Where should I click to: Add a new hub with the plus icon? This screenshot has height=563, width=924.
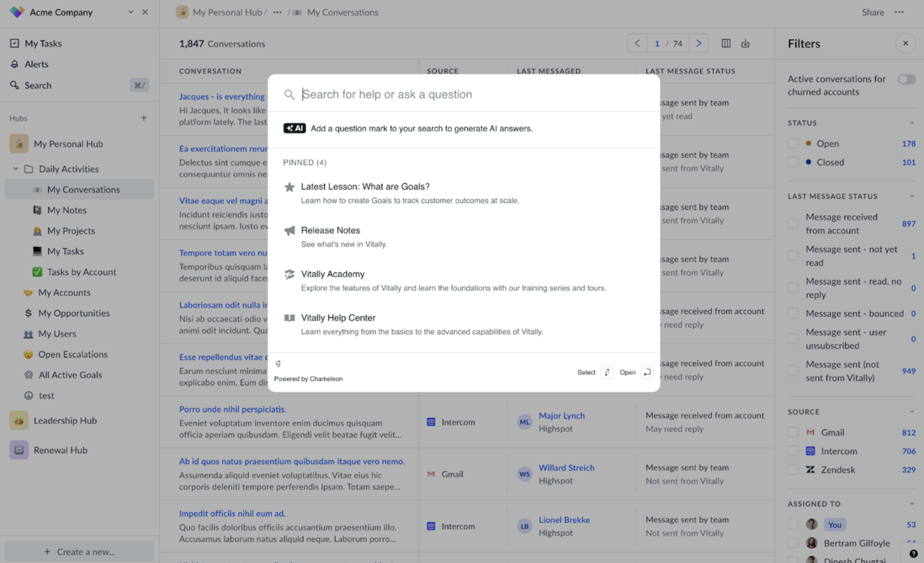pos(144,118)
